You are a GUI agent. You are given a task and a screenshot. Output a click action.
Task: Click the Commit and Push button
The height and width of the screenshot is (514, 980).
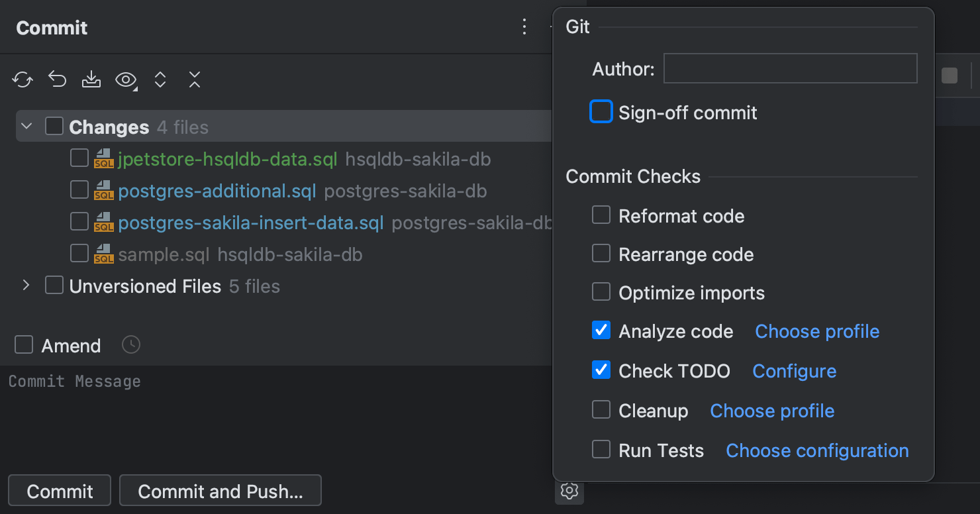pyautogui.click(x=220, y=491)
